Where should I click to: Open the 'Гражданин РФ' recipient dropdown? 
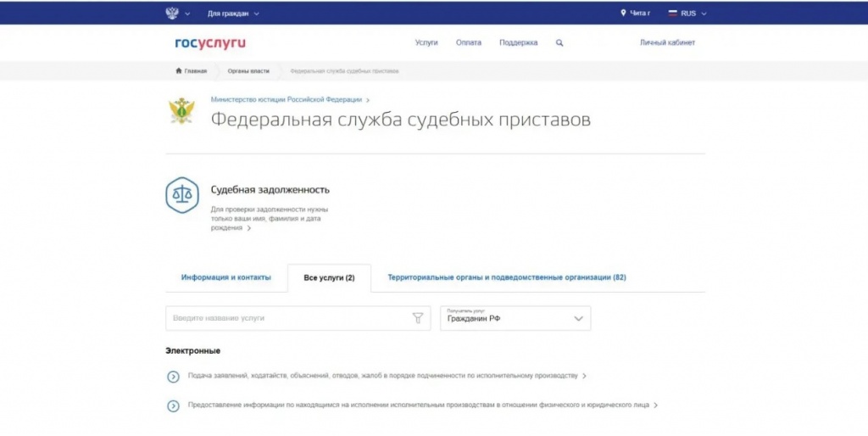tap(515, 318)
